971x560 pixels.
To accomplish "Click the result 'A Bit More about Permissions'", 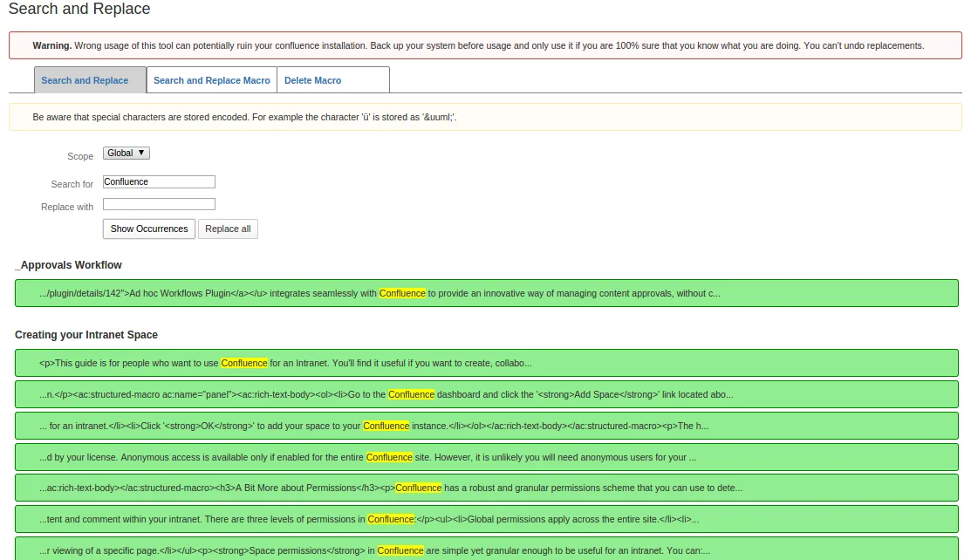I will (x=487, y=488).
